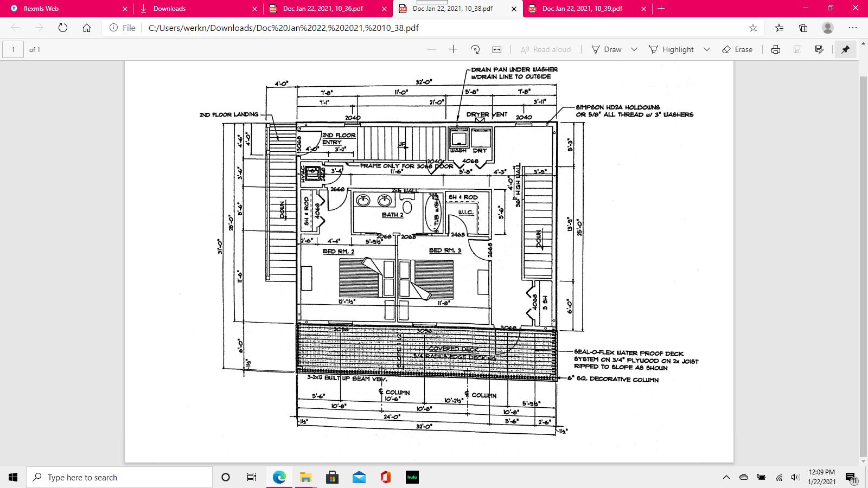Click the Save as icon
The height and width of the screenshot is (488, 868).
[x=819, y=49]
